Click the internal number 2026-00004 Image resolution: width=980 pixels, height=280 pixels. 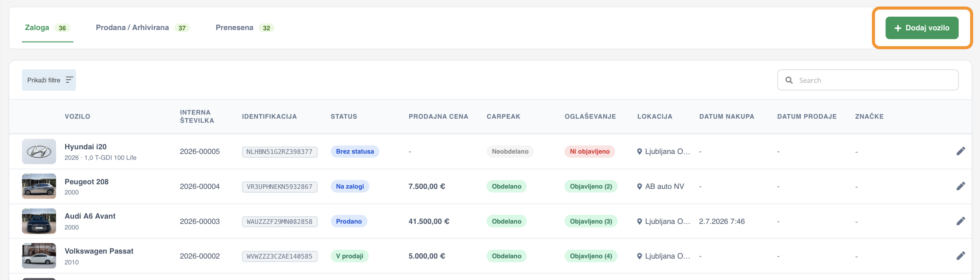(x=200, y=186)
